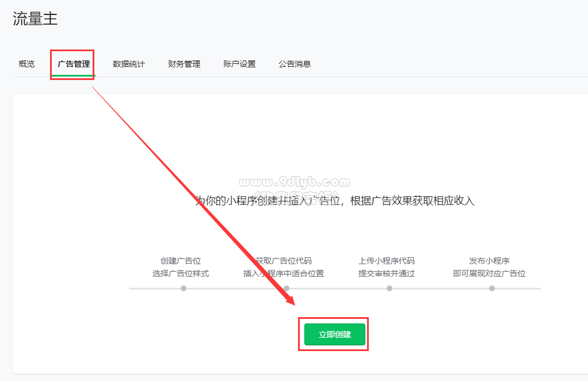The width and height of the screenshot is (588, 381).
Task: Click the step dot under 发布小程序
Action: click(x=492, y=288)
